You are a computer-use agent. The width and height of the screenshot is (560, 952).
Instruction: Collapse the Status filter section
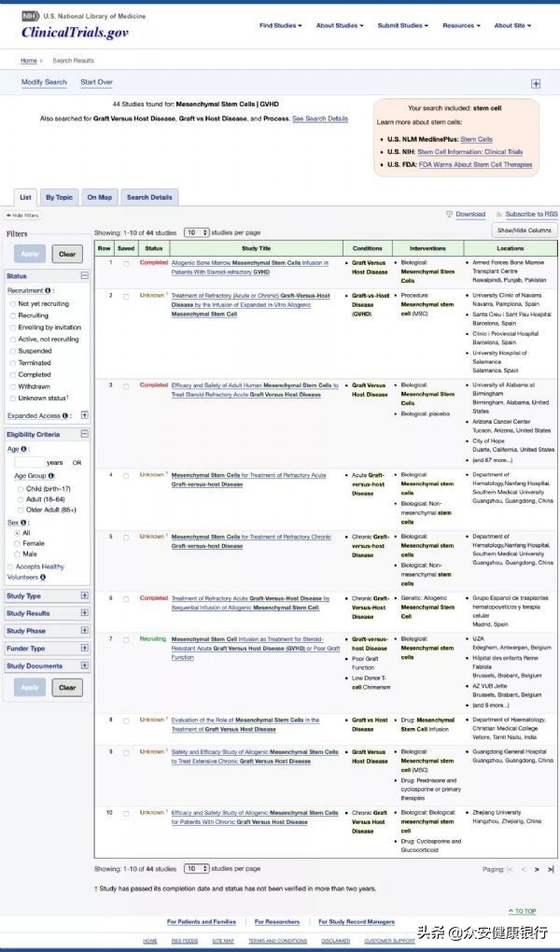[x=84, y=275]
